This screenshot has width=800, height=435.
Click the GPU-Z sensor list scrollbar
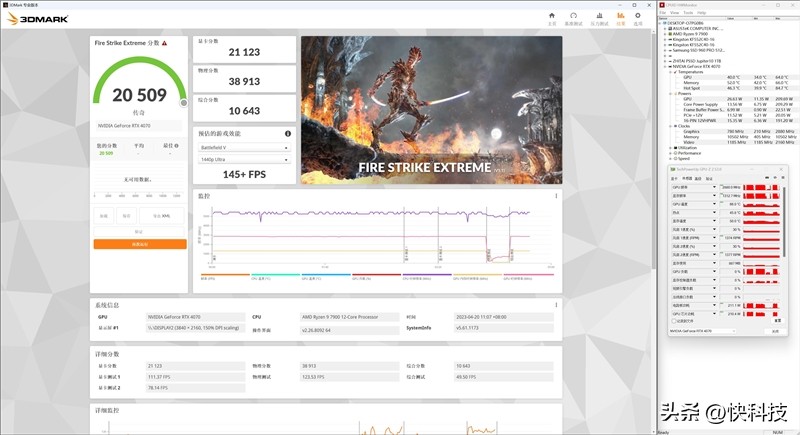coord(784,222)
